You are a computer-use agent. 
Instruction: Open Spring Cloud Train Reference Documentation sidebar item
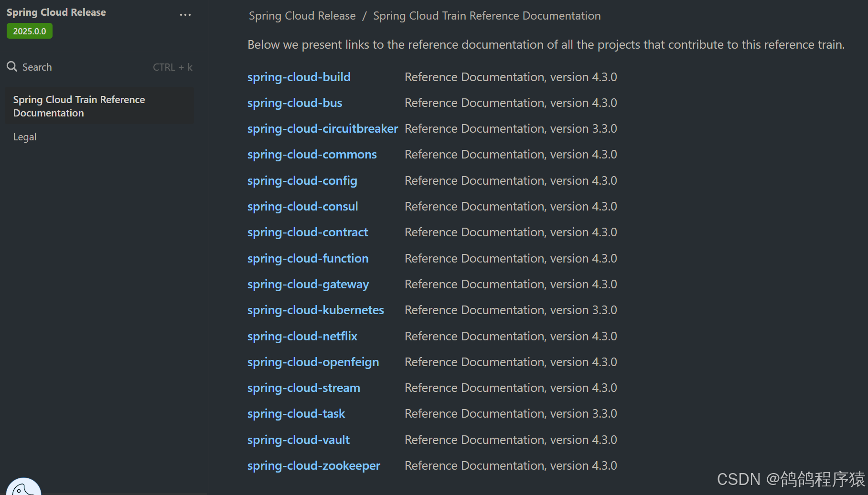point(99,106)
